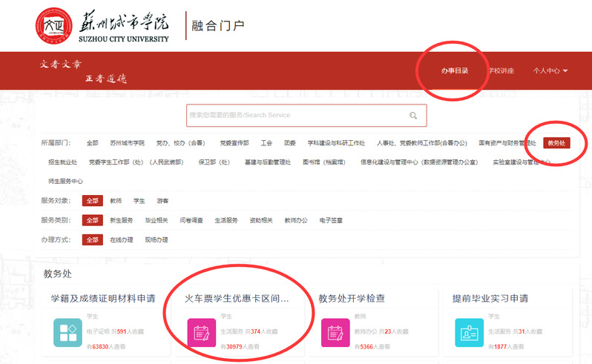Click the service search input box
Viewport: 592px width, 364px height.
click(297, 116)
